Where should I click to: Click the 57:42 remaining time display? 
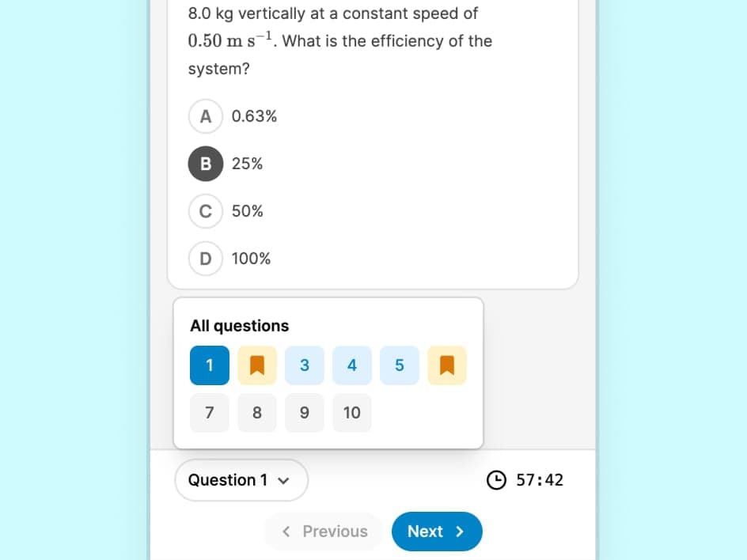click(540, 480)
